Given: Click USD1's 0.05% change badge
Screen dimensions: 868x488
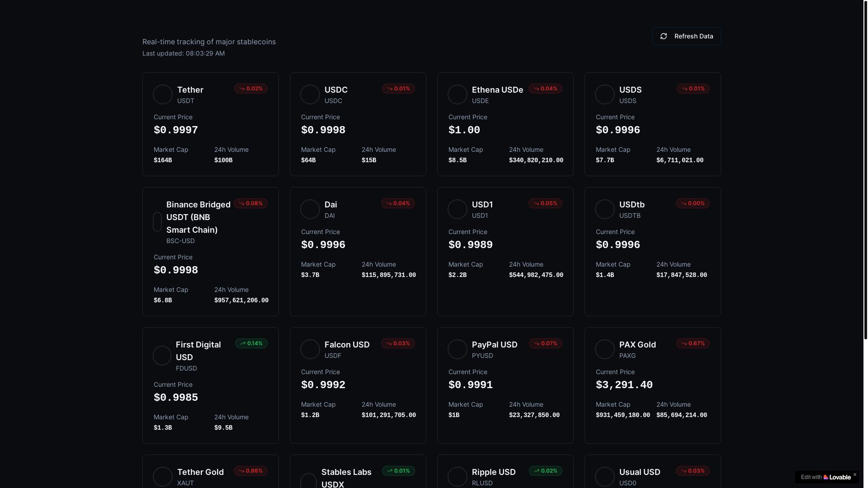Looking at the screenshot, I should (x=545, y=203).
